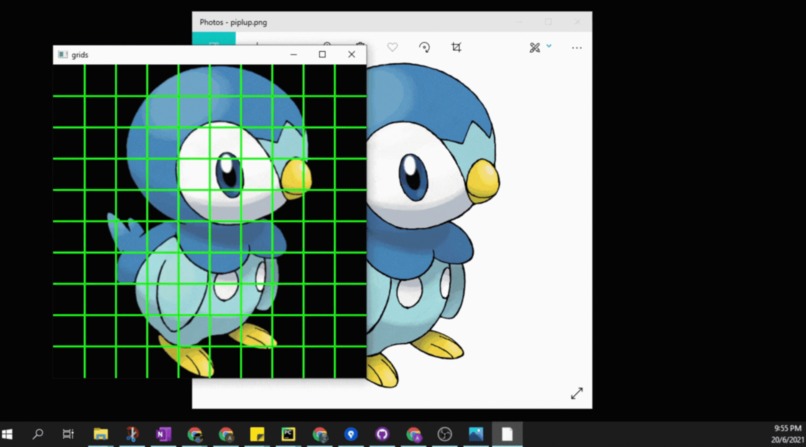
Task: Minimize the grids window
Action: pyautogui.click(x=294, y=54)
